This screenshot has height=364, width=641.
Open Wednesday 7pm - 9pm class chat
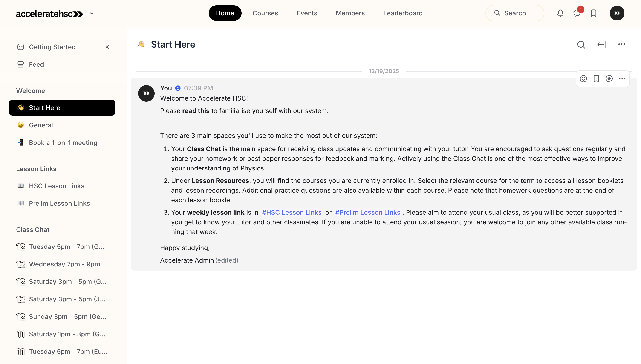68,264
